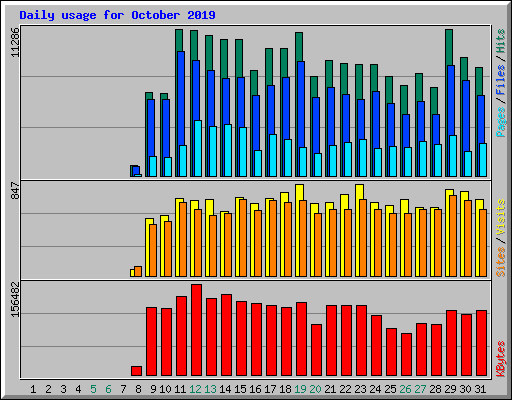
Task: Click day 28 on the date axis
Action: [x=435, y=389]
